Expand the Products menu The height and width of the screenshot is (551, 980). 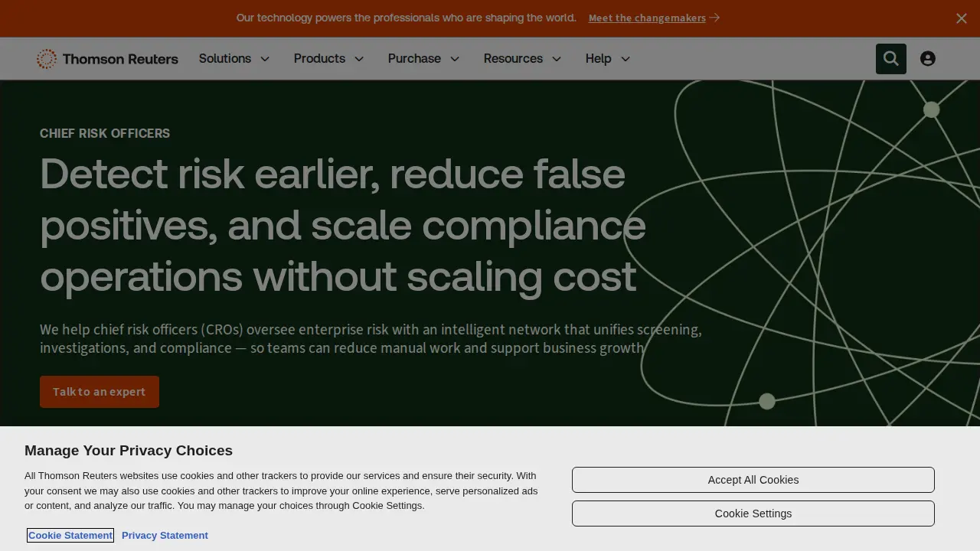pos(329,59)
